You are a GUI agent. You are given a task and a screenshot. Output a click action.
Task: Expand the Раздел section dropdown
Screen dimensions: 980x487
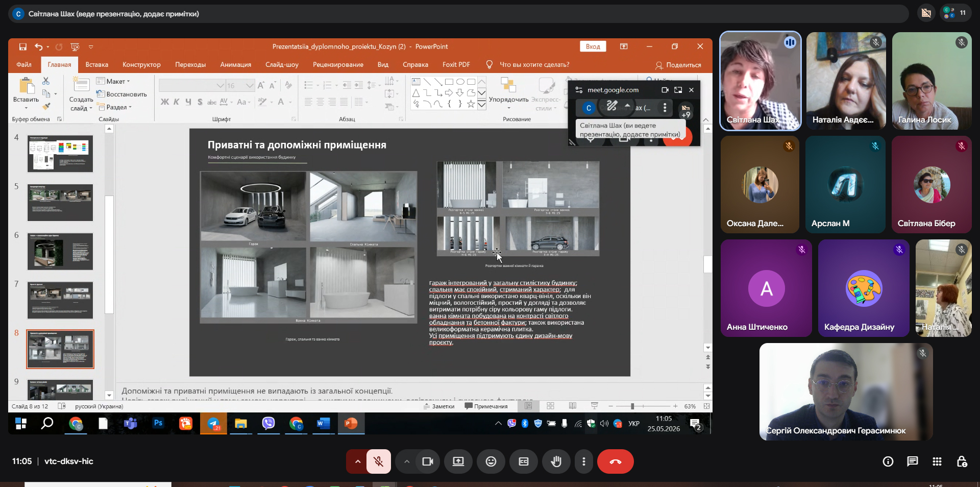pyautogui.click(x=114, y=107)
